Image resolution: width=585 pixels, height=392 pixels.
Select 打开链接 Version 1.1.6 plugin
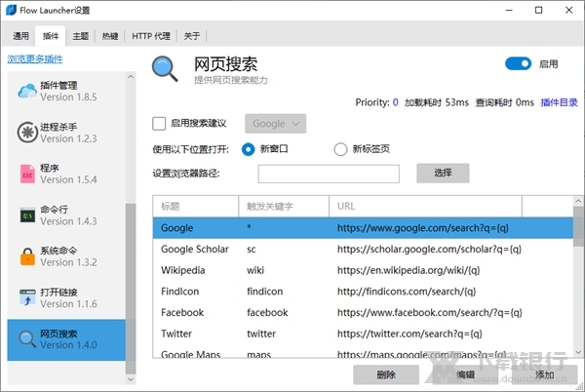(66, 298)
